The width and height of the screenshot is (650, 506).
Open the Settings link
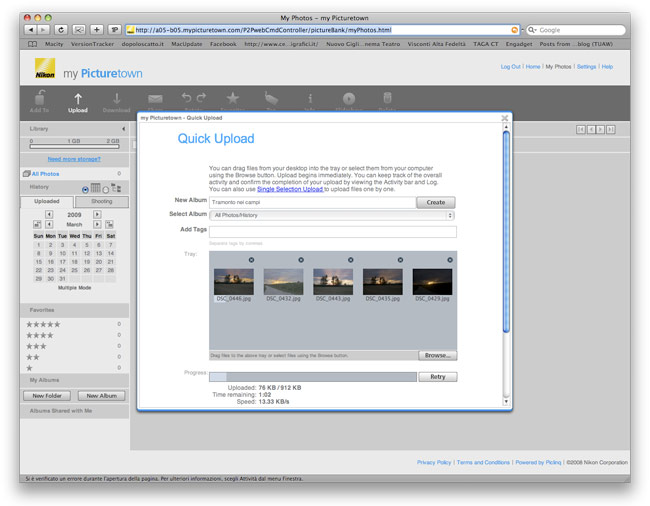pyautogui.click(x=586, y=66)
